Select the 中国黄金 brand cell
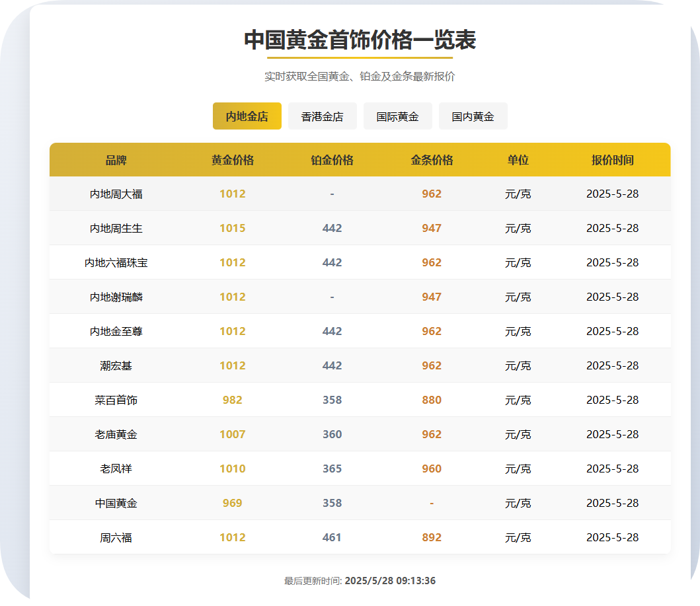 [x=116, y=503]
